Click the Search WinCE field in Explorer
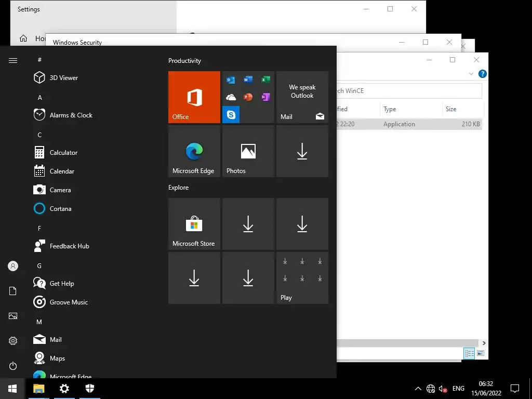 coord(409,90)
